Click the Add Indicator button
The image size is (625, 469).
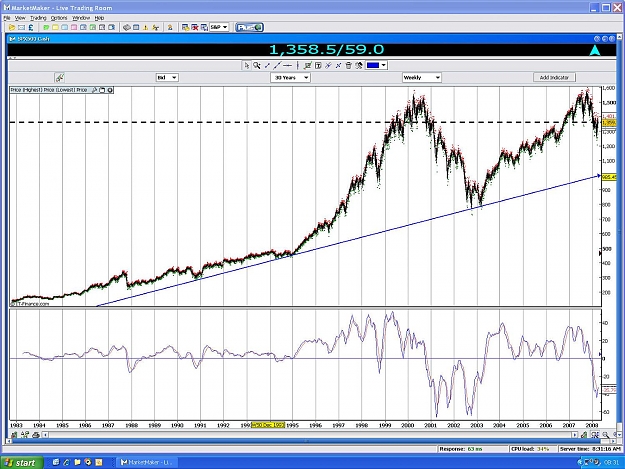[x=554, y=77]
